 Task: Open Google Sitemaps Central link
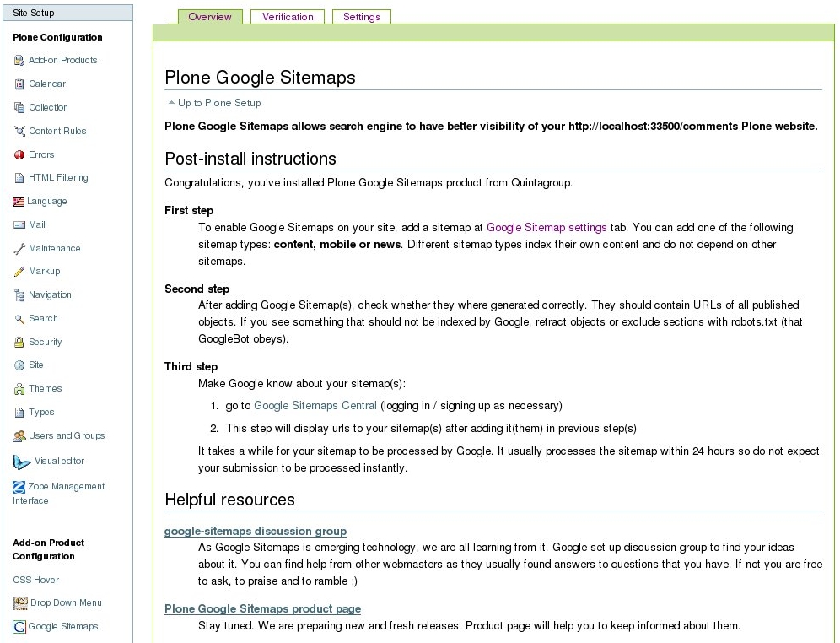(315, 406)
